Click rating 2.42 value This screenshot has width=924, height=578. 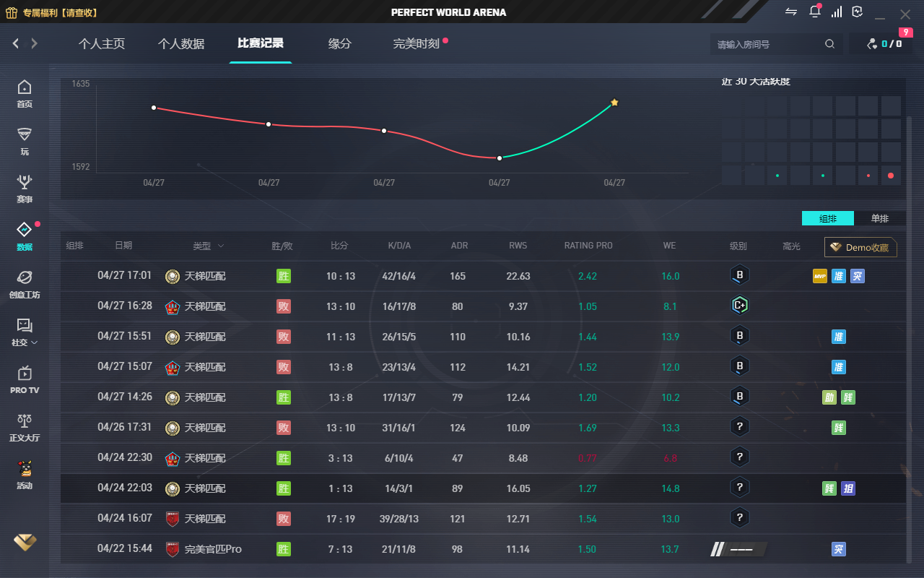(x=588, y=276)
